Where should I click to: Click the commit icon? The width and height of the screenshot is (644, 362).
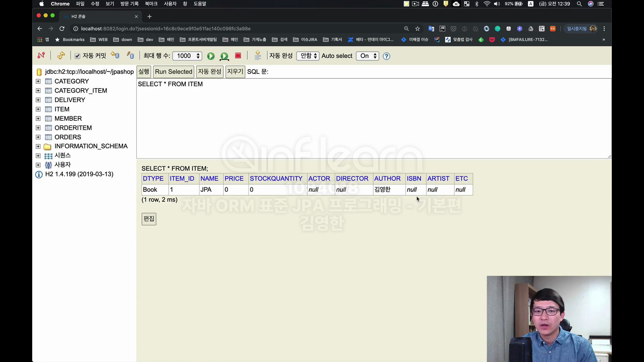130,55
